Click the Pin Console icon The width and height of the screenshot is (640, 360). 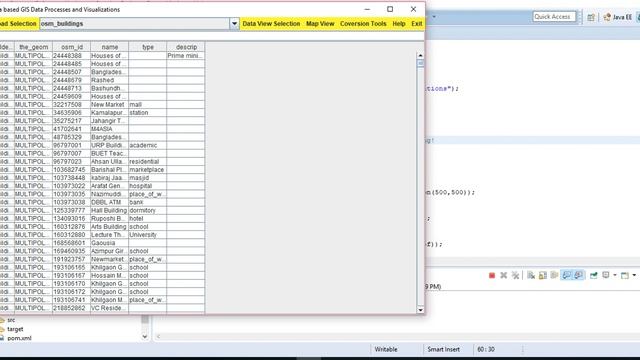pos(593,276)
